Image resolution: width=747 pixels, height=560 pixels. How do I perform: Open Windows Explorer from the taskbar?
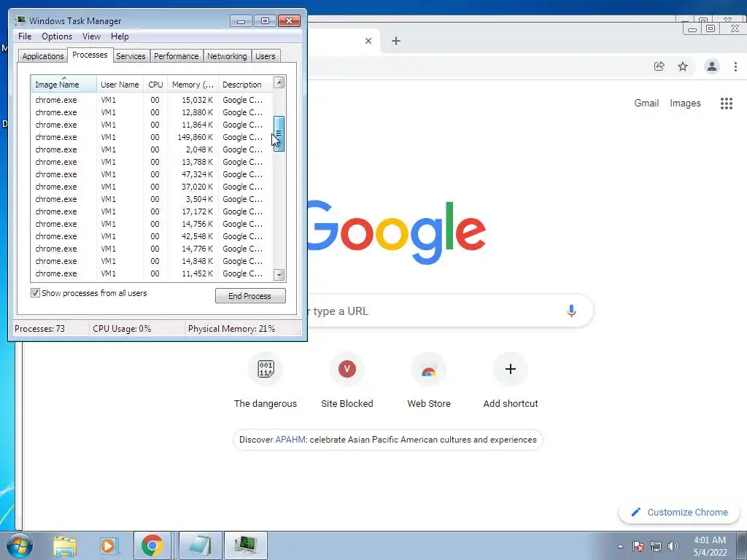pyautogui.click(x=65, y=545)
